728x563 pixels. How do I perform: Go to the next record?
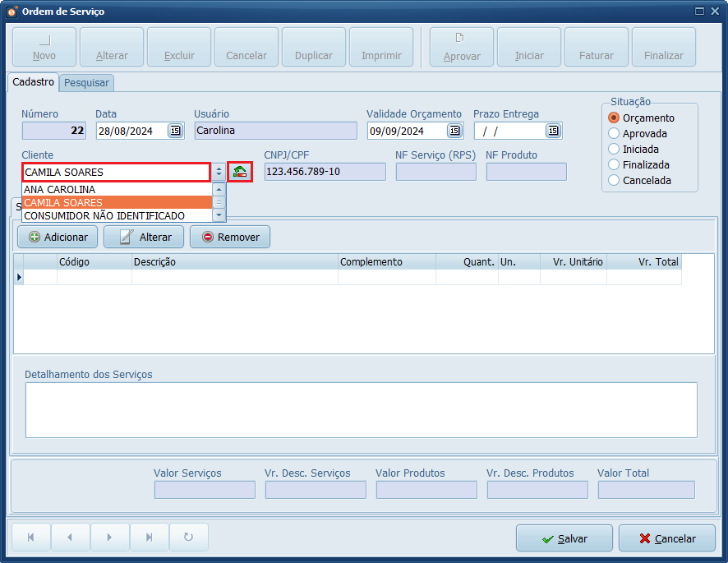pos(109,538)
